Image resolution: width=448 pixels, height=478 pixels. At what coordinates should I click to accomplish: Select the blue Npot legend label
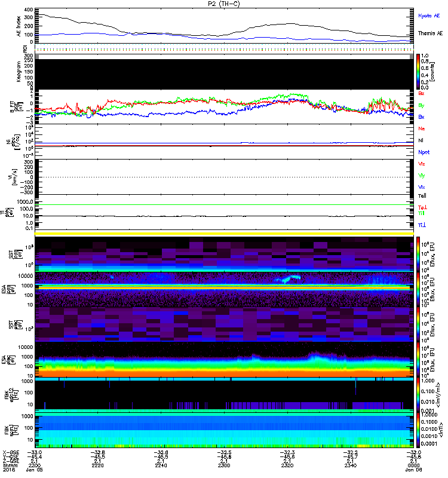tap(424, 152)
